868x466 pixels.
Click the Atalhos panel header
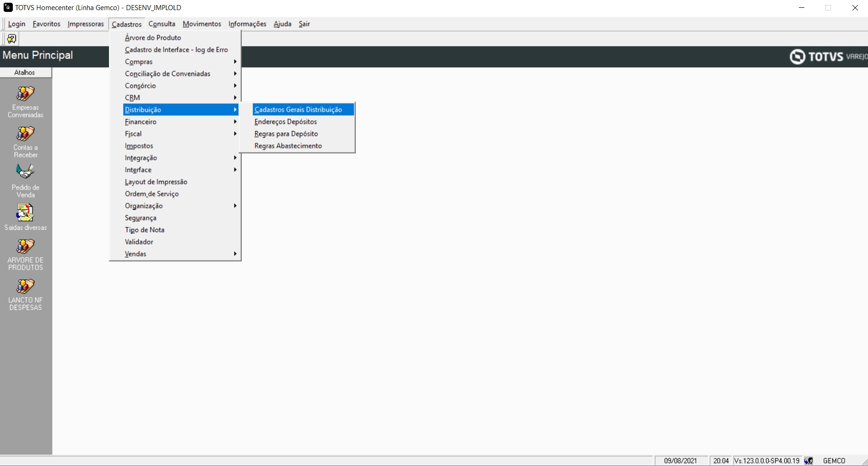point(26,72)
